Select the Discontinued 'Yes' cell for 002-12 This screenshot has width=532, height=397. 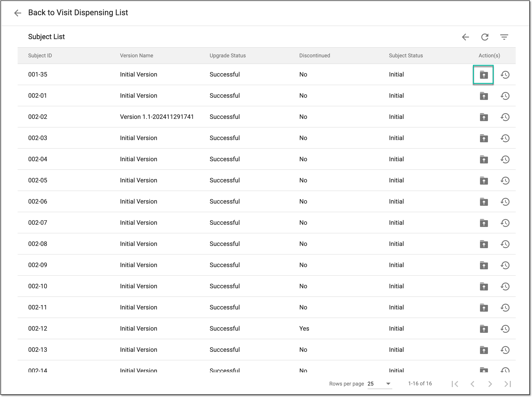pyautogui.click(x=304, y=328)
